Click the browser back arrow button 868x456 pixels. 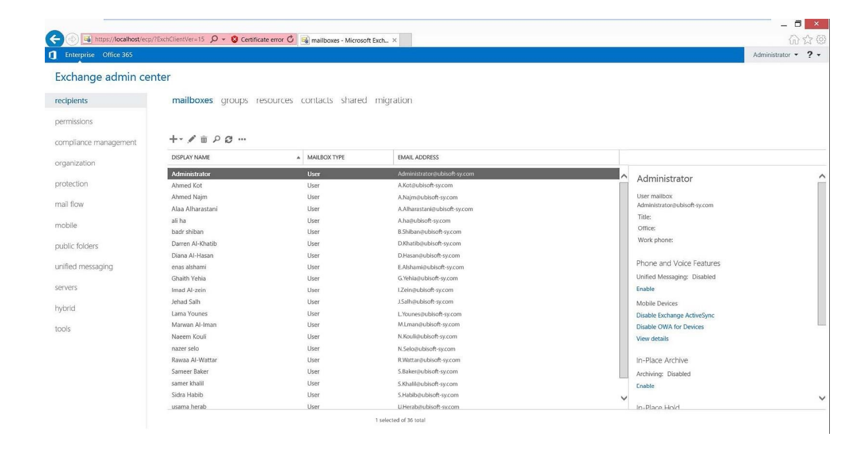click(x=54, y=39)
